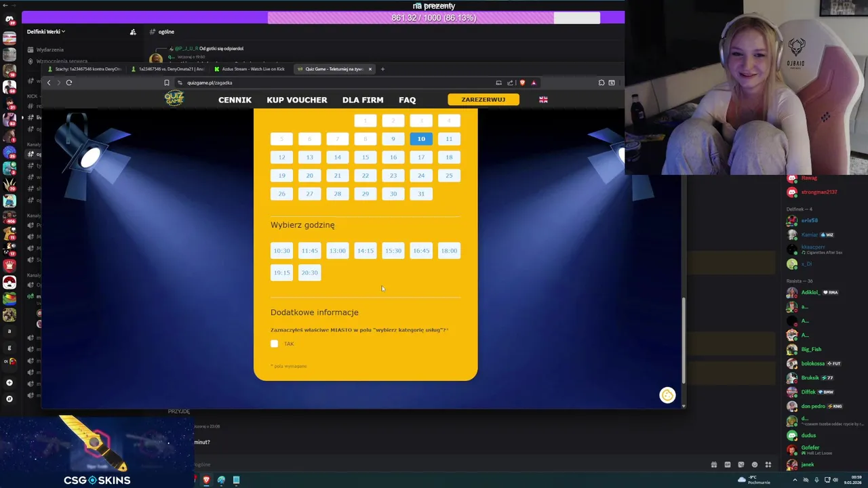Open share icon in address bar

point(510,83)
